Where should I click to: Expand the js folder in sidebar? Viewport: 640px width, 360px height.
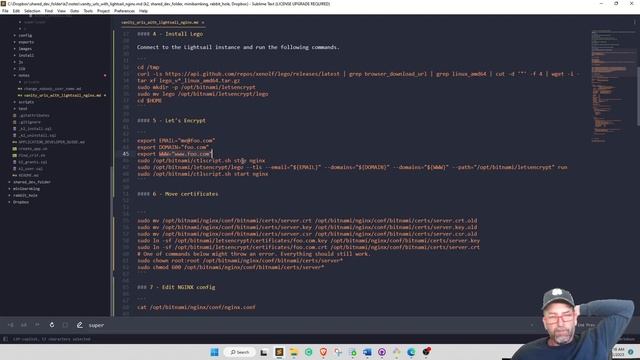pyautogui.click(x=20, y=62)
